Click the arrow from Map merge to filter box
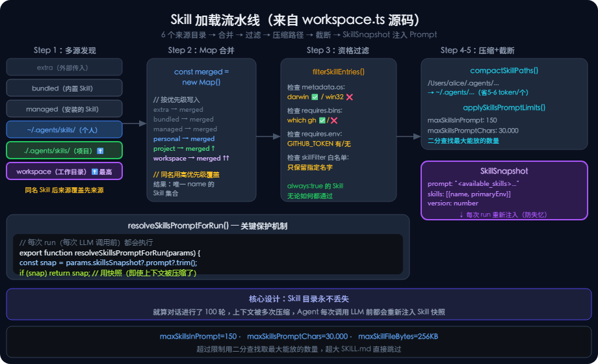 pos(268,136)
